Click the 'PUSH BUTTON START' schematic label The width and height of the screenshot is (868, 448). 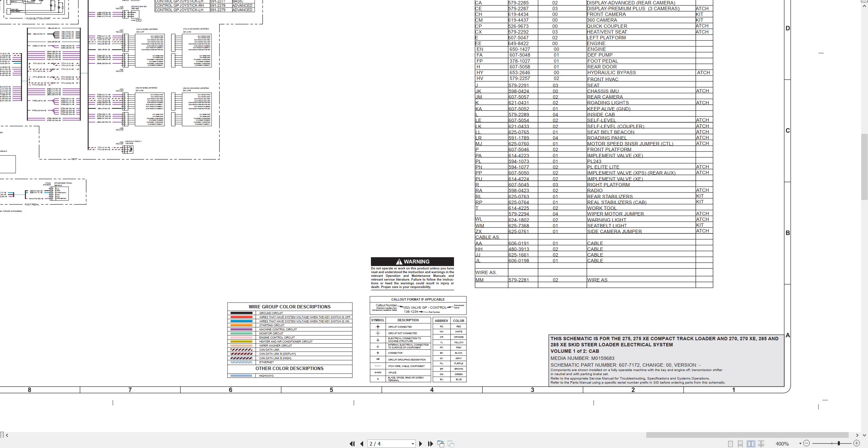click(38, 18)
